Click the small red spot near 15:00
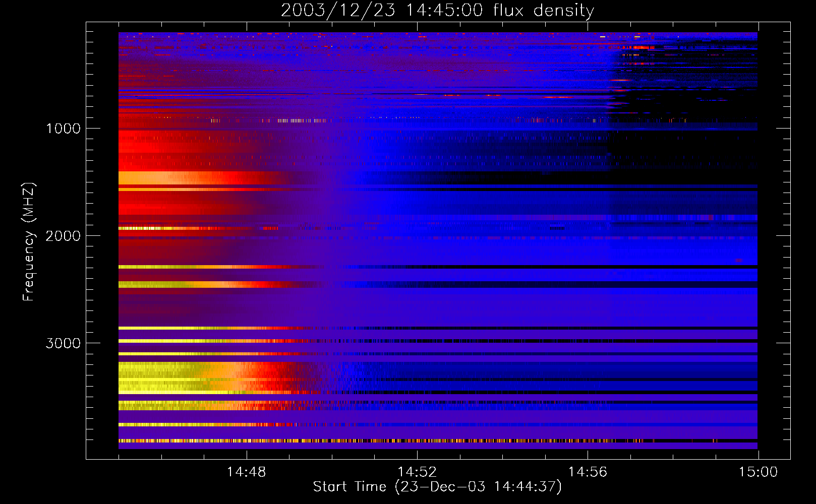Image resolution: width=816 pixels, height=504 pixels. pyautogui.click(x=738, y=261)
